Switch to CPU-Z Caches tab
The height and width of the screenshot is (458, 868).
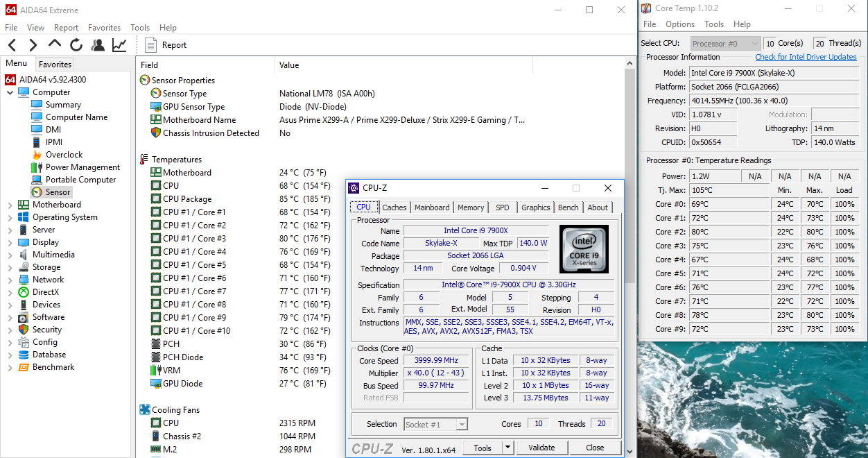[x=394, y=207]
